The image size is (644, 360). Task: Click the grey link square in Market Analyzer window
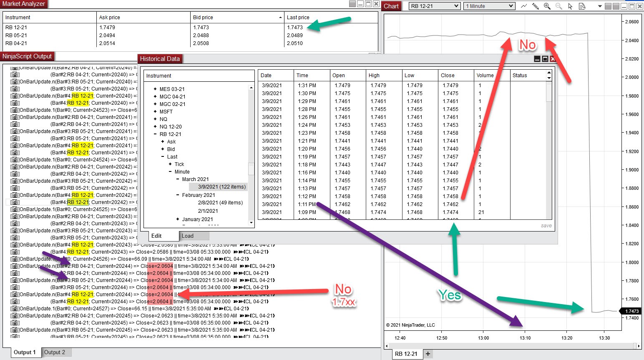[x=352, y=4]
